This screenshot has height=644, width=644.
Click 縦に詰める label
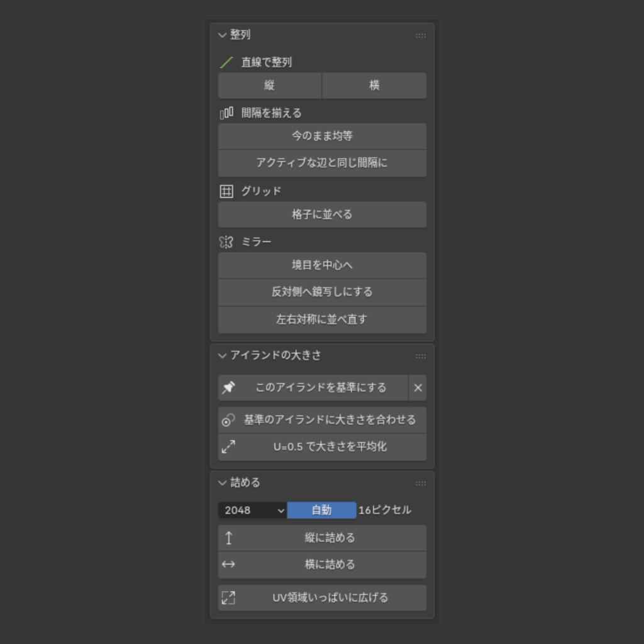[330, 538]
